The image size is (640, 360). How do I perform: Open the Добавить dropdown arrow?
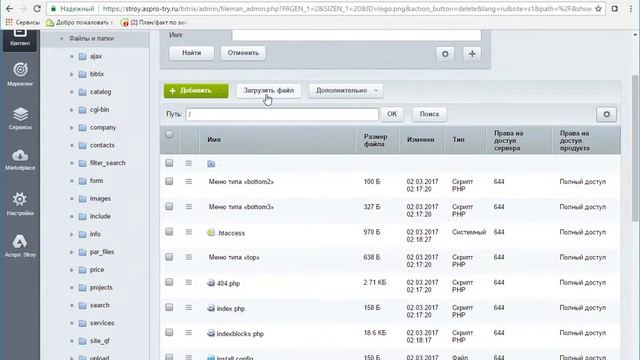tap(221, 91)
